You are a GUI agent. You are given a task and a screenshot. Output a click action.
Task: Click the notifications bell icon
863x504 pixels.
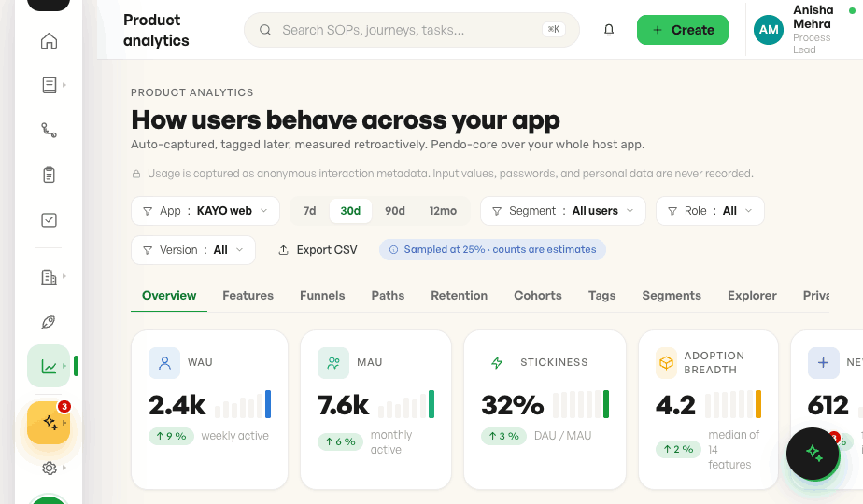pos(609,30)
